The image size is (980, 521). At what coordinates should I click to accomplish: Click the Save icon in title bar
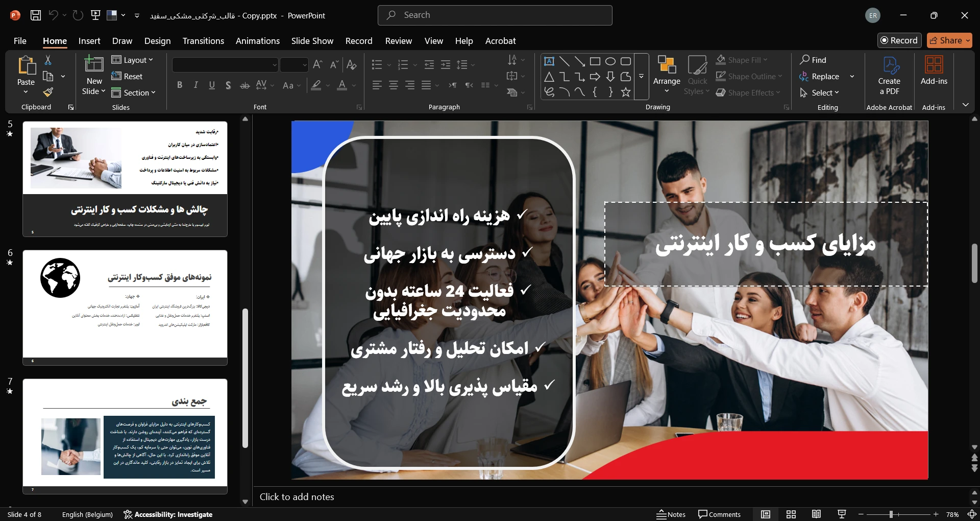click(x=36, y=15)
